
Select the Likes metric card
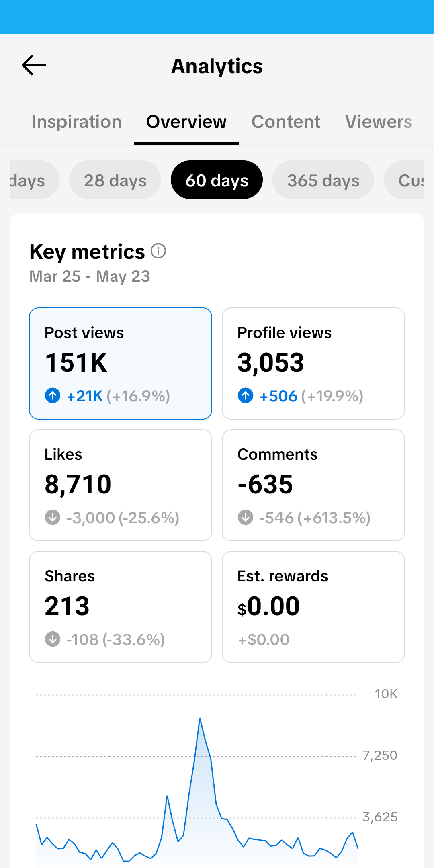[121, 485]
